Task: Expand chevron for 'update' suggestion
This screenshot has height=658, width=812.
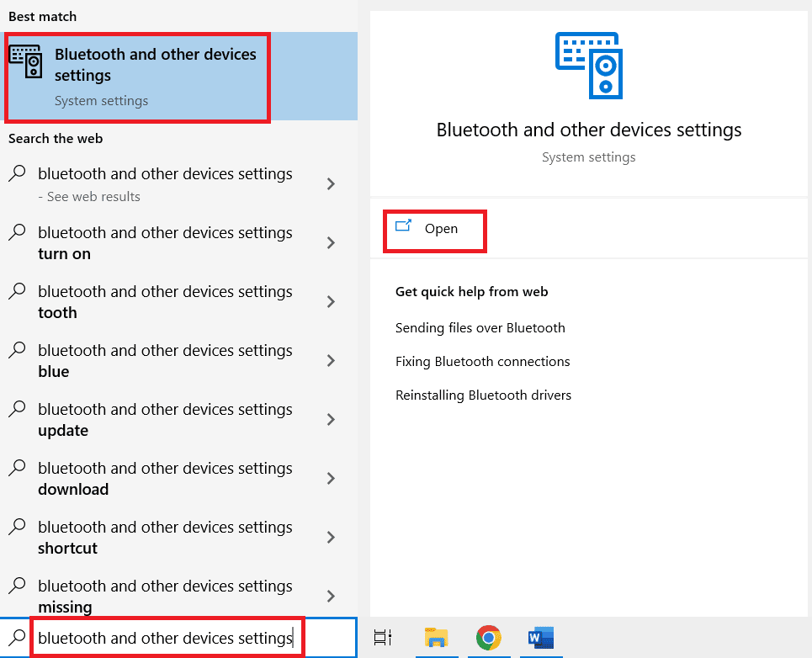Action: tap(331, 420)
